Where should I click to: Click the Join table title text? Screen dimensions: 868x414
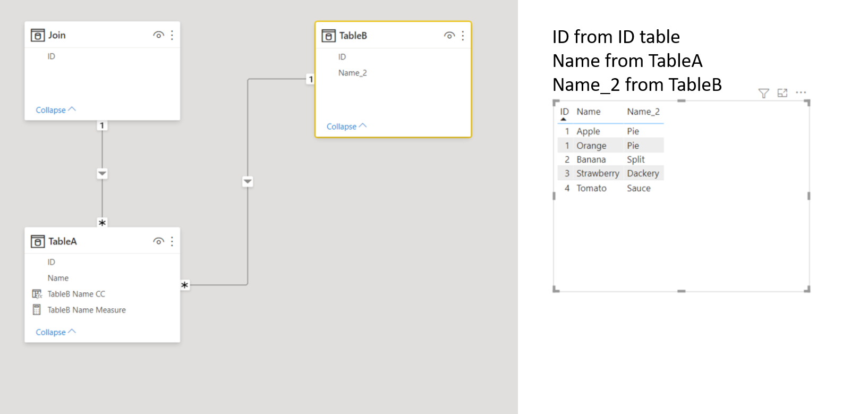57,35
